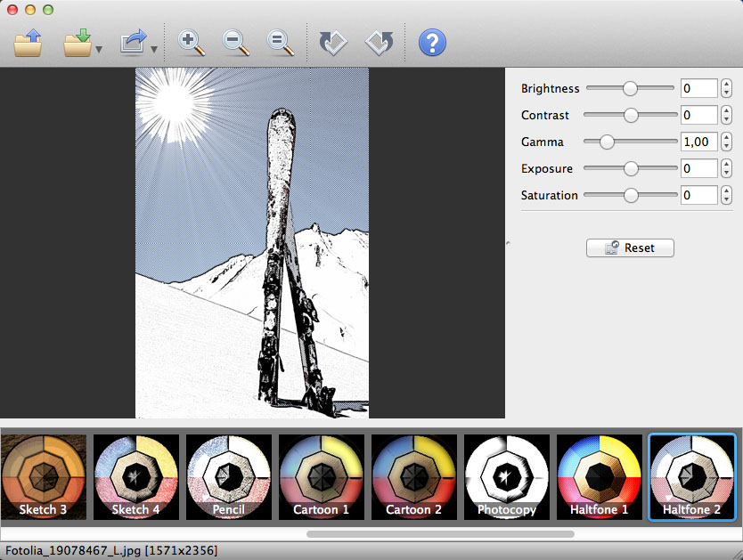Apply the Sketch 4 effect
Viewport: 743px width, 560px height.
click(136, 477)
